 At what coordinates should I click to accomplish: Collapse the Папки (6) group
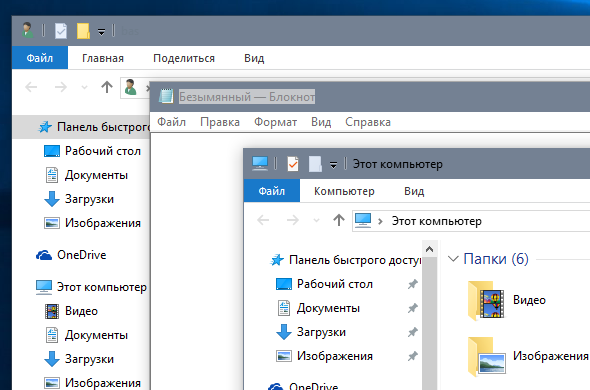[x=453, y=259]
